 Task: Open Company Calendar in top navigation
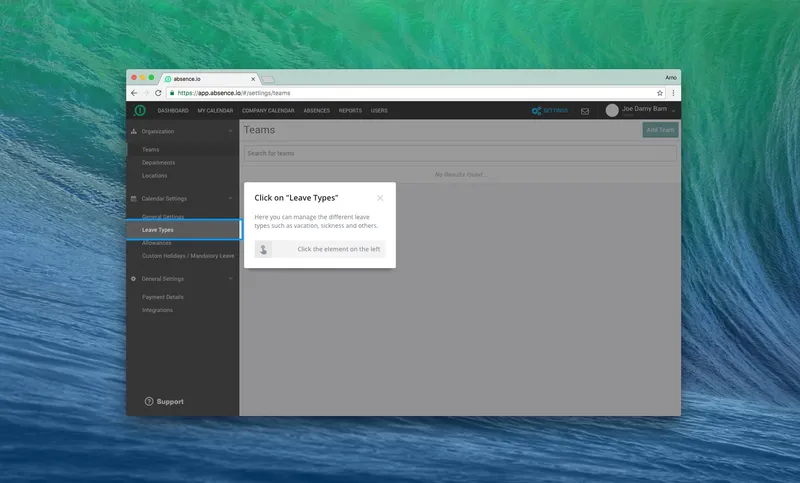click(268, 111)
